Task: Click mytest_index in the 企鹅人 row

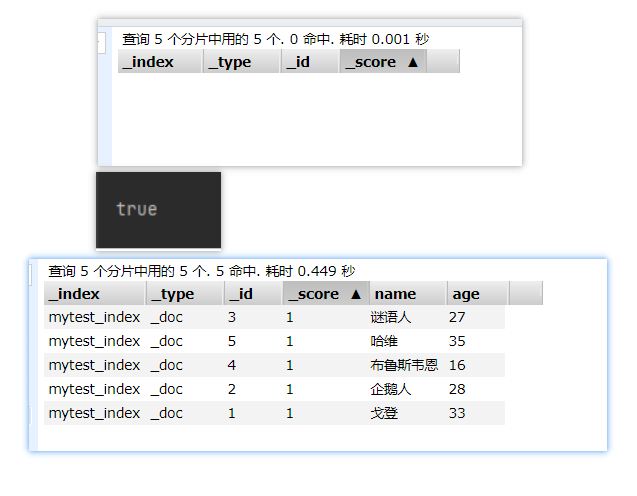Action: click(94, 389)
